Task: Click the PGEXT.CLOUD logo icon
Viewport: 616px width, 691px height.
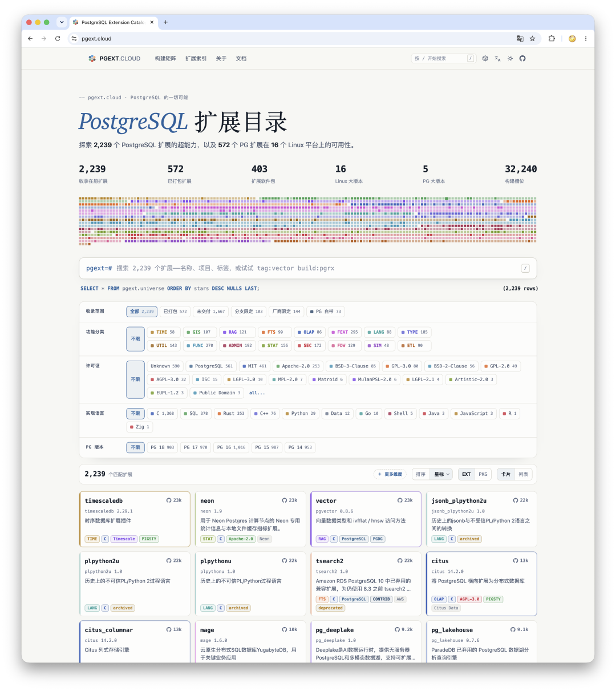Action: (x=92, y=58)
